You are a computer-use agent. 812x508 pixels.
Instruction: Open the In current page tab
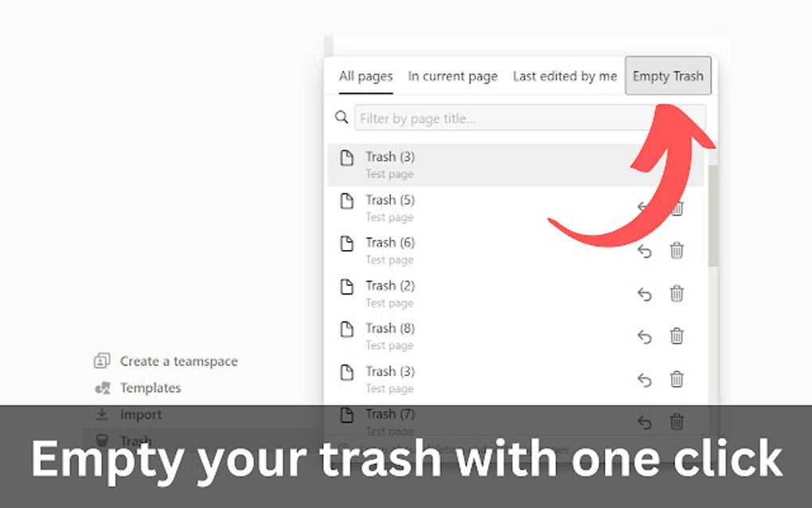(453, 76)
